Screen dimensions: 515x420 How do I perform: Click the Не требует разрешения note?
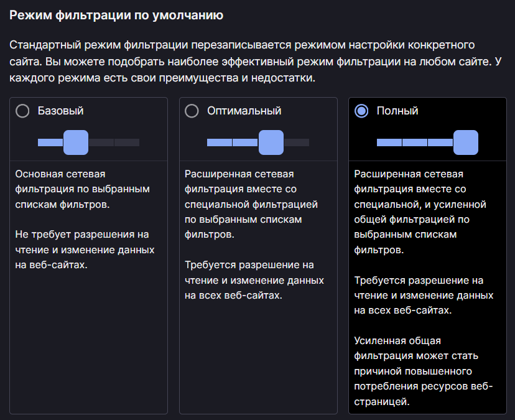pyautogui.click(x=85, y=250)
